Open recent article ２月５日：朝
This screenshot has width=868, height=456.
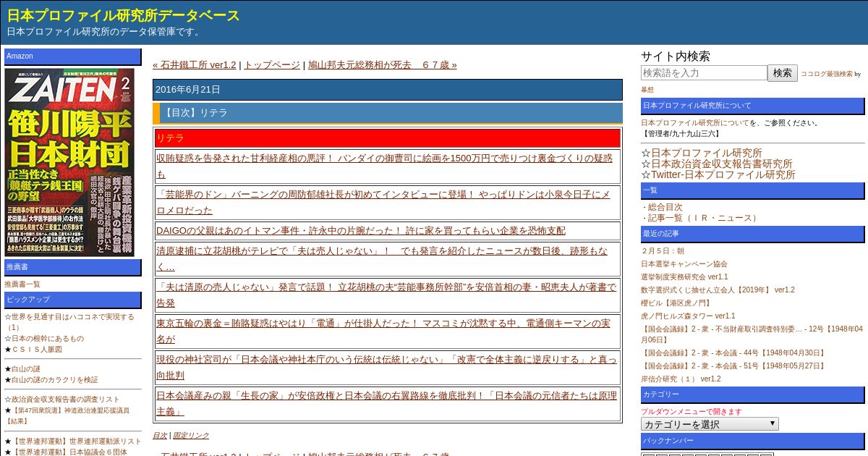[x=663, y=251]
